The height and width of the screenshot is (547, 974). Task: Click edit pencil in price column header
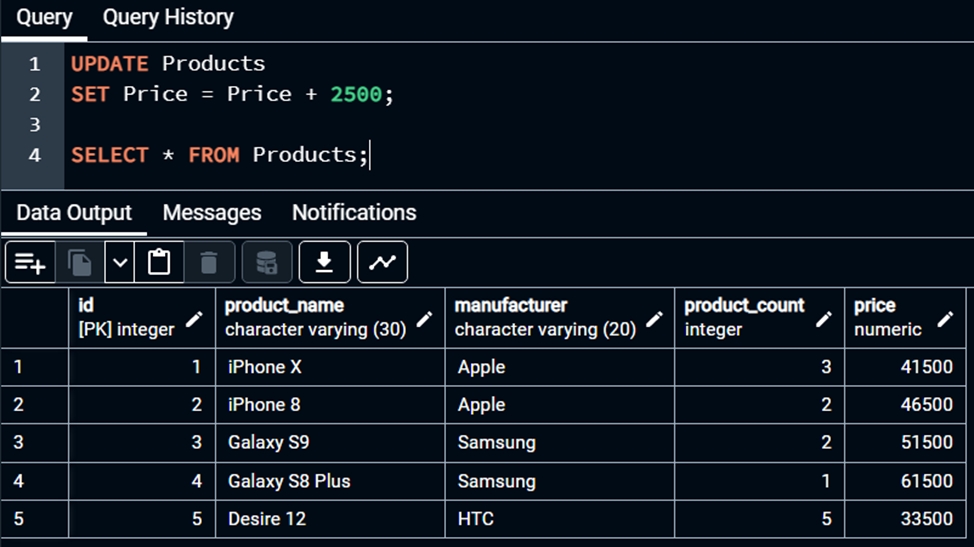pos(945,319)
